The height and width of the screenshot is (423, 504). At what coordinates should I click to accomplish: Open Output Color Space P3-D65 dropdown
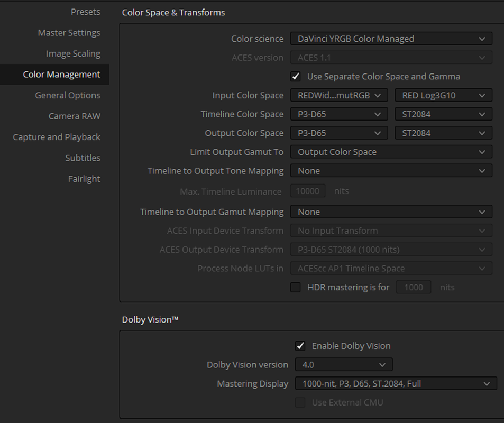[339, 133]
